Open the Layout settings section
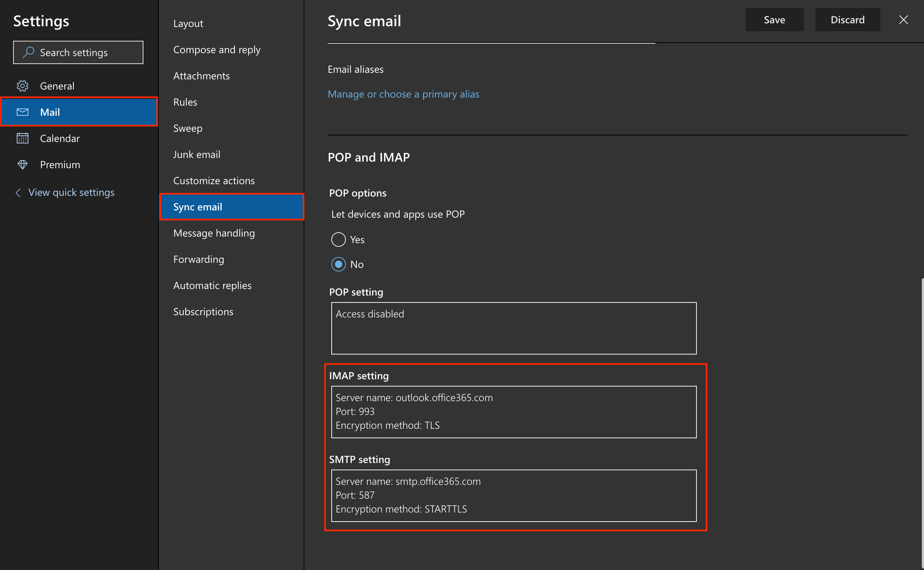This screenshot has height=570, width=924. [187, 23]
